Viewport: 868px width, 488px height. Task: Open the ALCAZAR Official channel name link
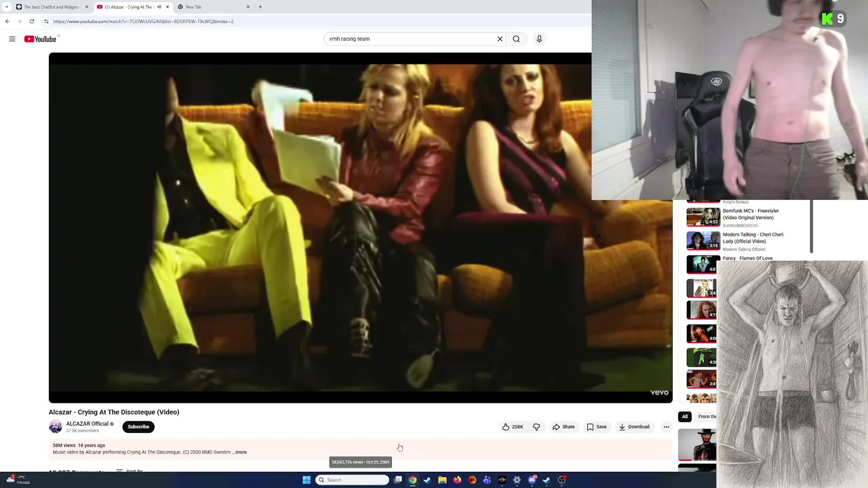(x=87, y=424)
